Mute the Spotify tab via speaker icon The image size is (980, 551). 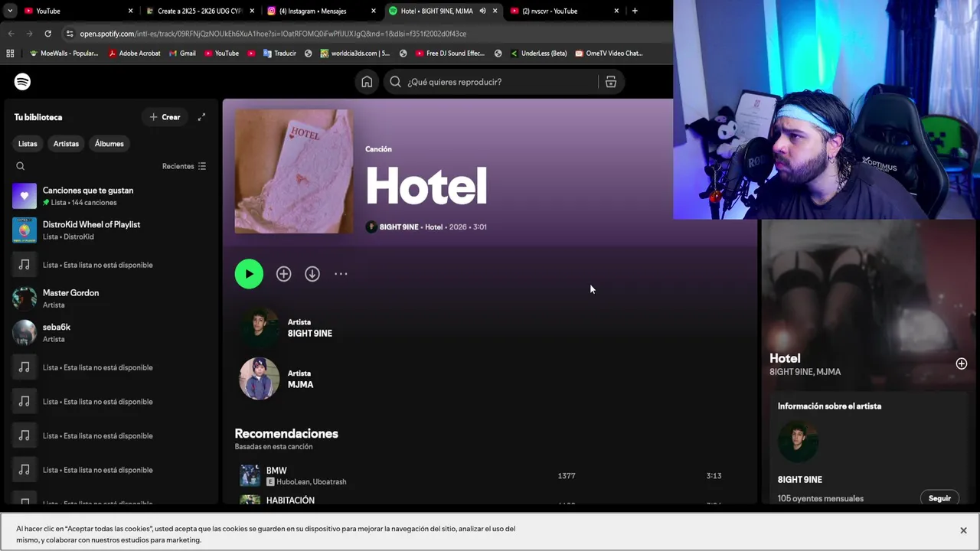(482, 11)
